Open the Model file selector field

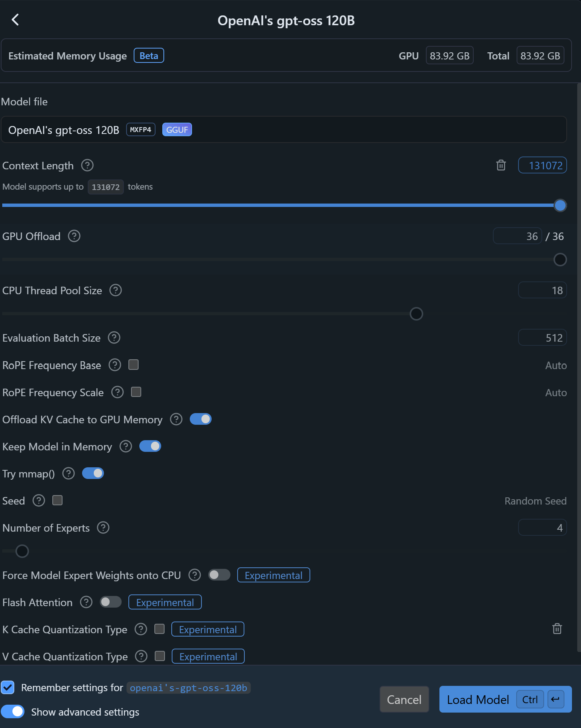[x=284, y=130]
